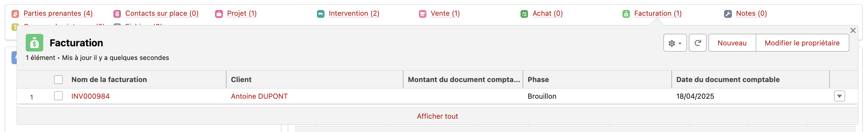The width and height of the screenshot is (868, 132).
Task: Open the list settings gear dropdown
Action: 674,43
